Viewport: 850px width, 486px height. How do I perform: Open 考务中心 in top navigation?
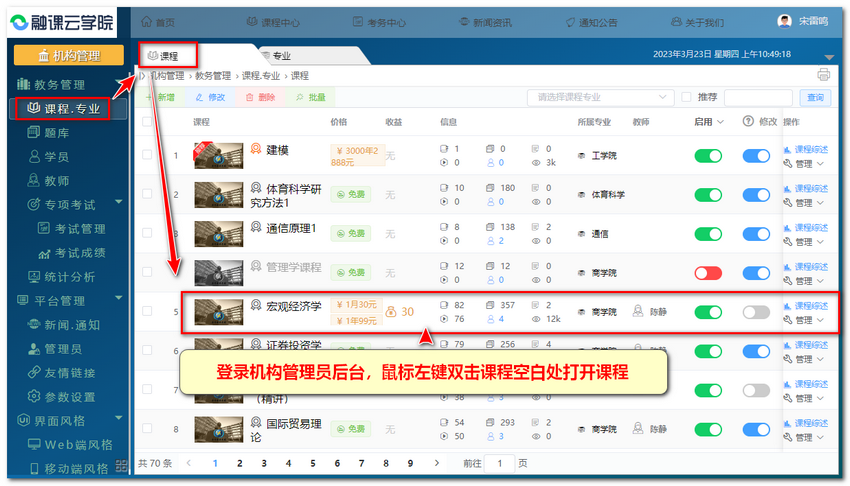(379, 22)
